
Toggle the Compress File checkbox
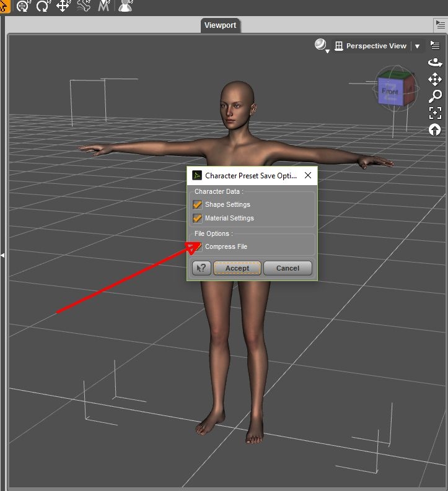tap(198, 247)
